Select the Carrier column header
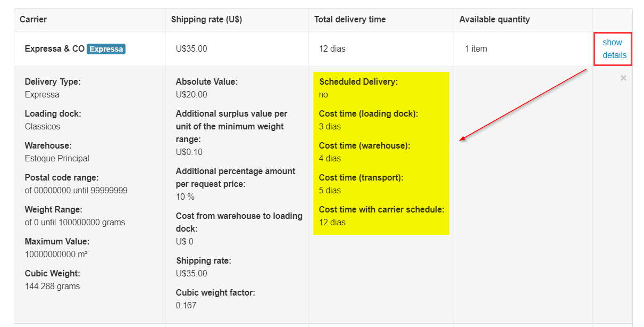Screen dimensions: 644x327 pos(34,20)
